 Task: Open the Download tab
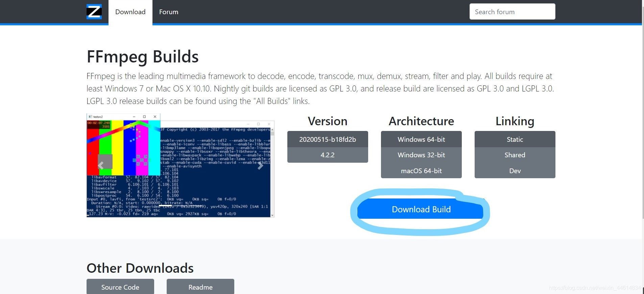(130, 12)
